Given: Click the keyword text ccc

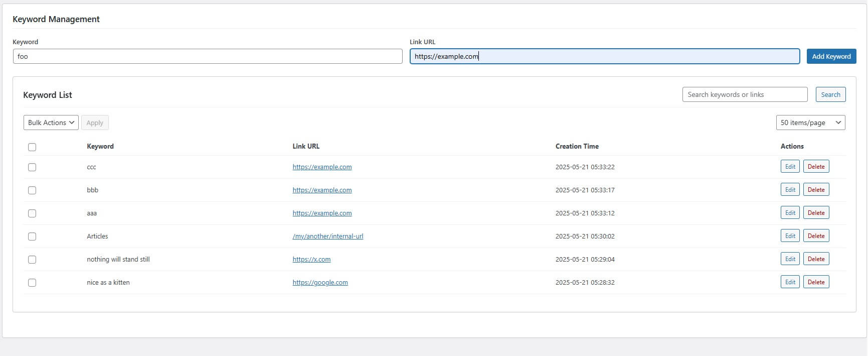Looking at the screenshot, I should click(x=91, y=167).
